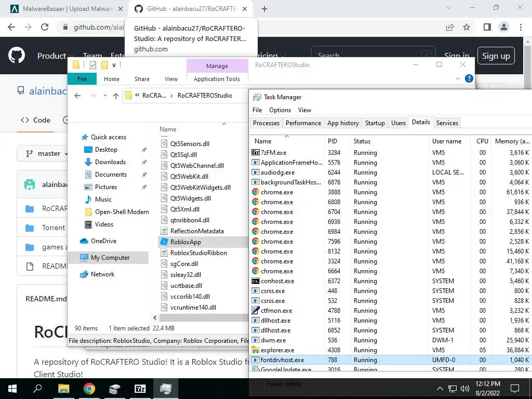Select fontdrvhost.exe process row
The height and width of the screenshot is (399, 532).
click(391, 360)
